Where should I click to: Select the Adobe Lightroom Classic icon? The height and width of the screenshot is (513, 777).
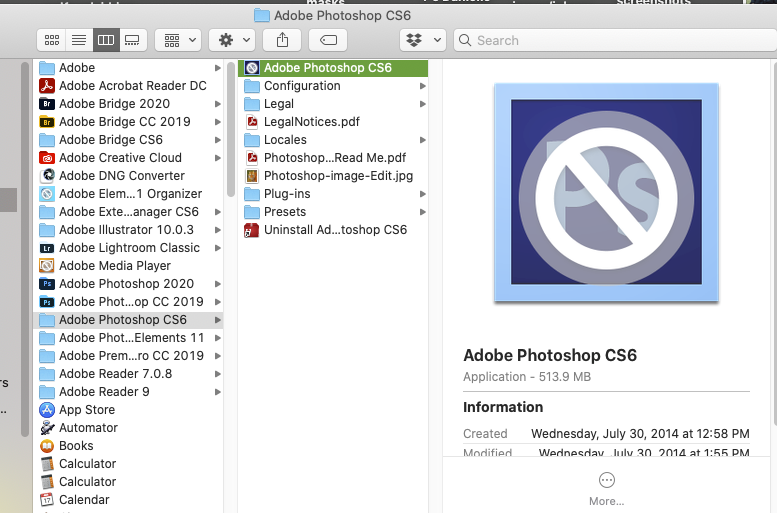tap(47, 248)
